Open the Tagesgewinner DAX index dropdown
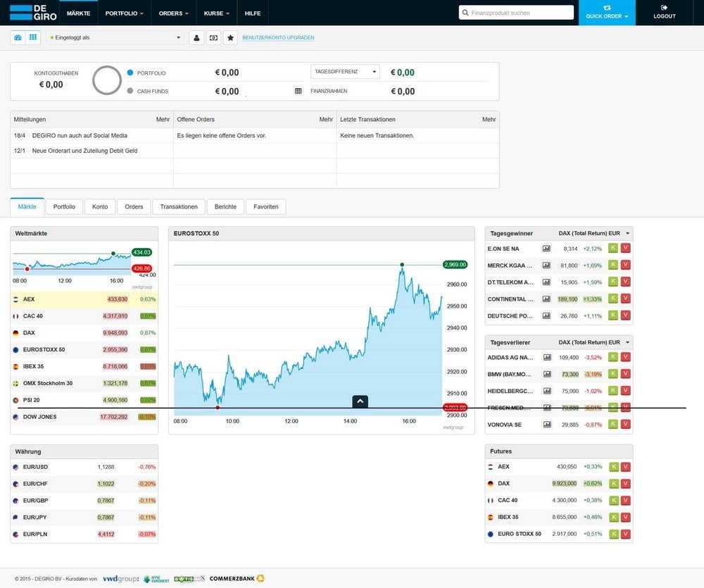The width and height of the screenshot is (704, 588). [x=594, y=234]
